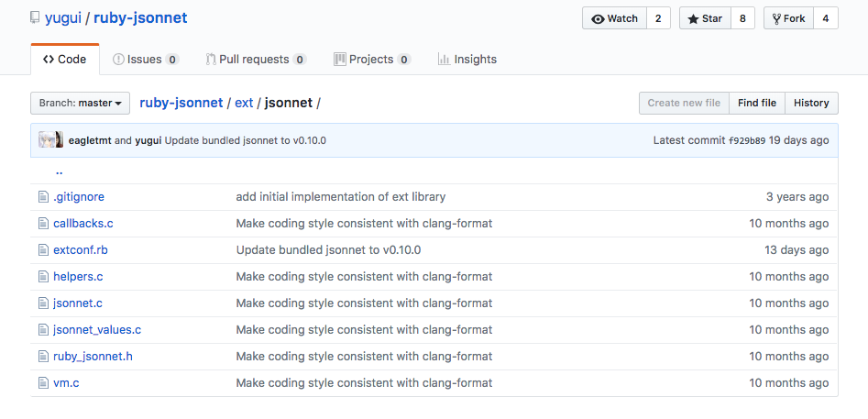Fork the repository

[788, 18]
